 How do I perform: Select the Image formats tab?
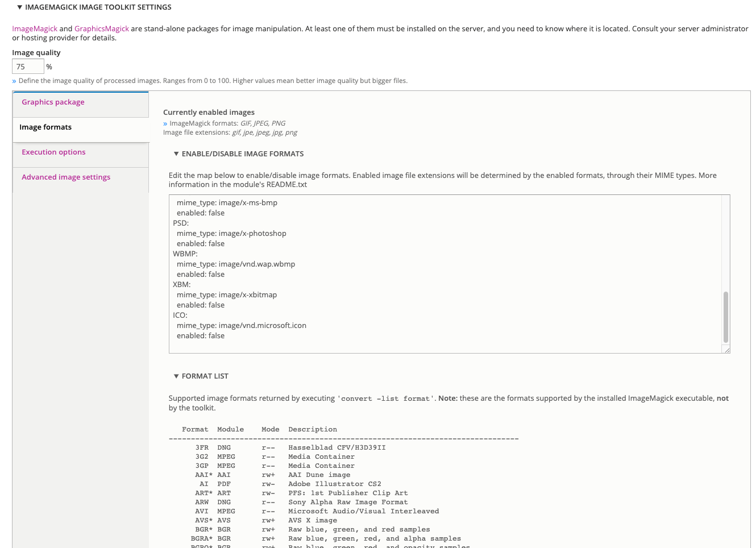(x=81, y=130)
